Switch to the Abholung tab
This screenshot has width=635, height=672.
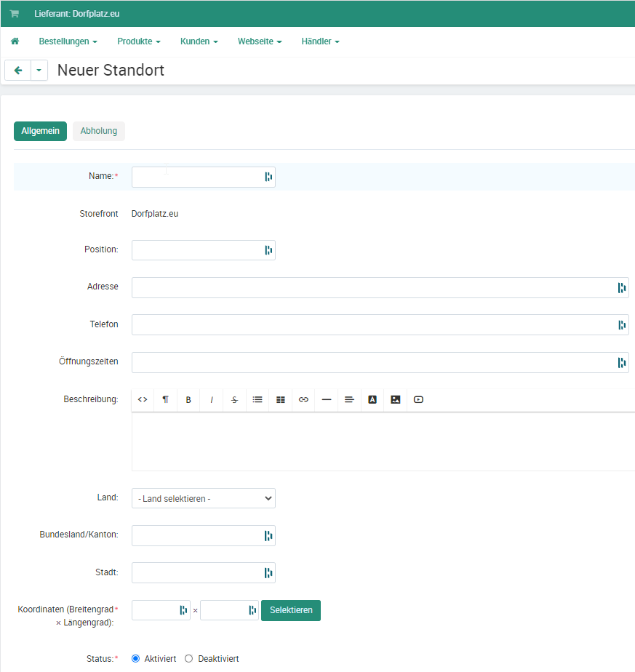[x=99, y=131]
